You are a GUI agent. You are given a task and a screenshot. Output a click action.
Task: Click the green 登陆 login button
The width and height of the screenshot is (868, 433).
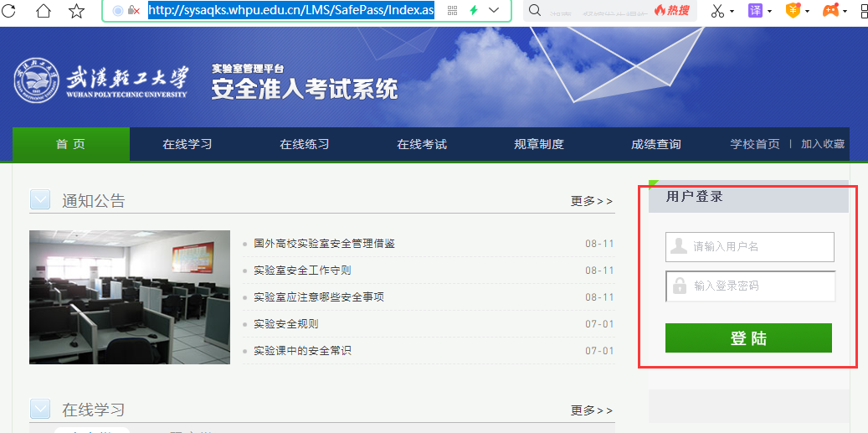click(x=748, y=338)
